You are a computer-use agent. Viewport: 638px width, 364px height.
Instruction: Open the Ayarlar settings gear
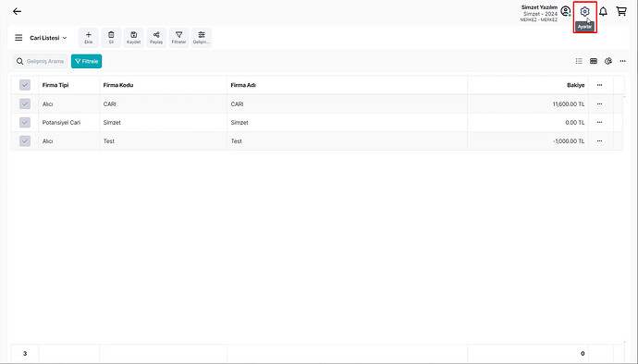584,12
